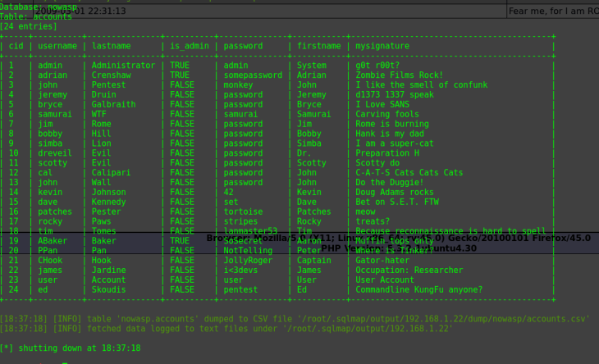Click 'C-A-T-S Cats Cats Cats'

tap(409, 172)
